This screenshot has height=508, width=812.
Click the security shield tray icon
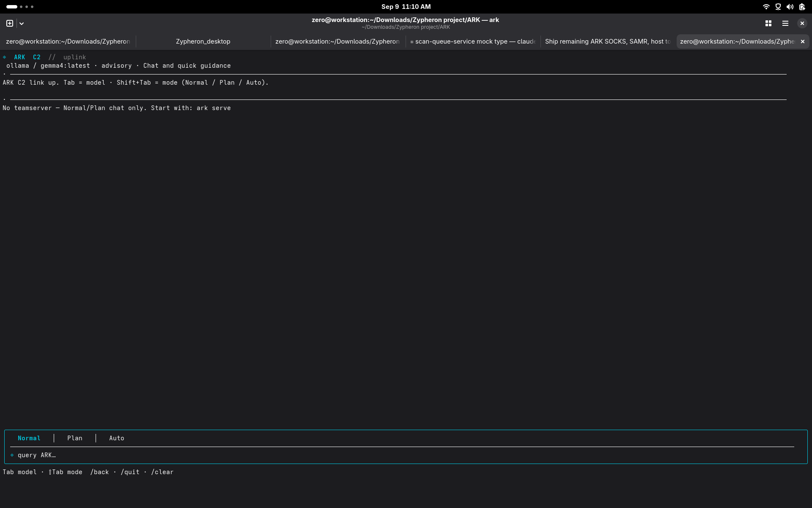coord(778,7)
